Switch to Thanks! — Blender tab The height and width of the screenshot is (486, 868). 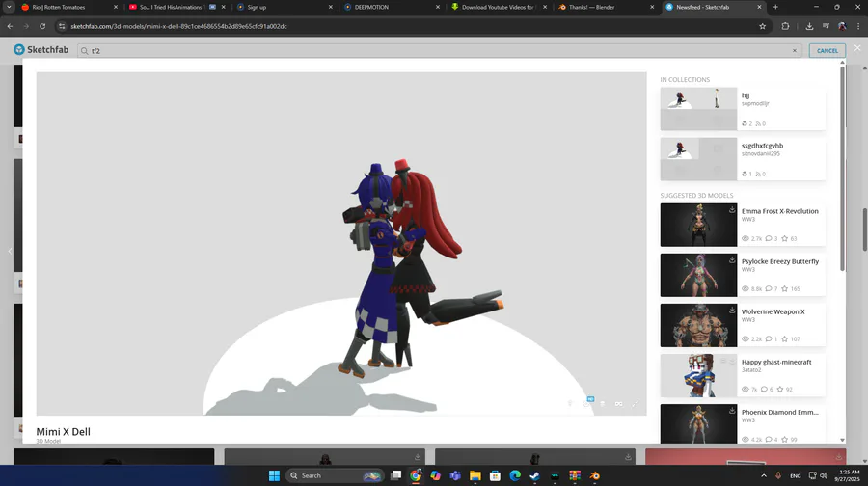point(606,7)
